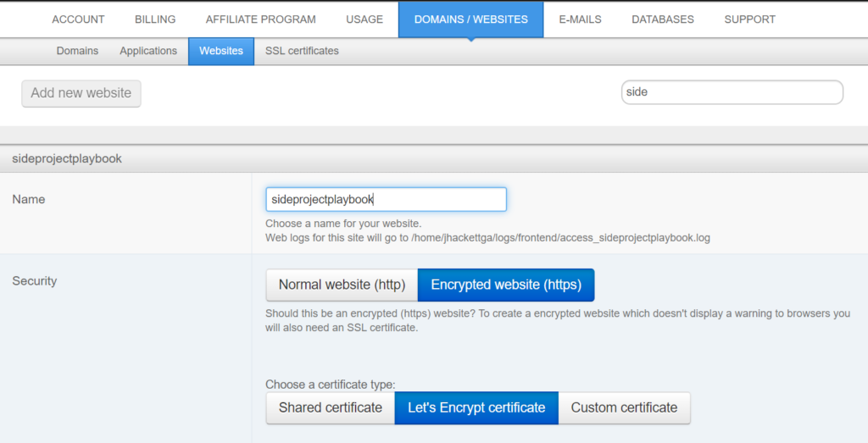Navigate to DATABASES tab
This screenshot has width=868, height=443.
click(663, 19)
